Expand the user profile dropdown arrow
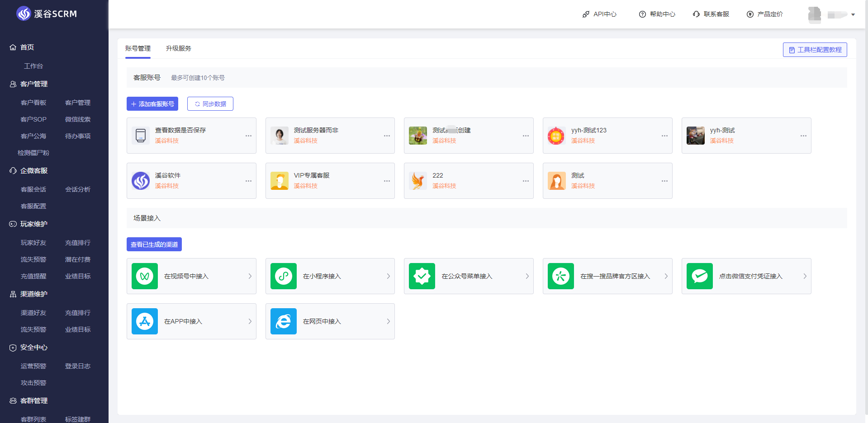 click(x=853, y=15)
